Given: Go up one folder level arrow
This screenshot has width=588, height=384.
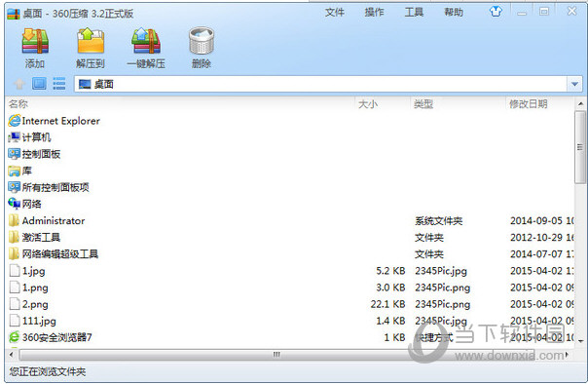Looking at the screenshot, I should click(19, 84).
